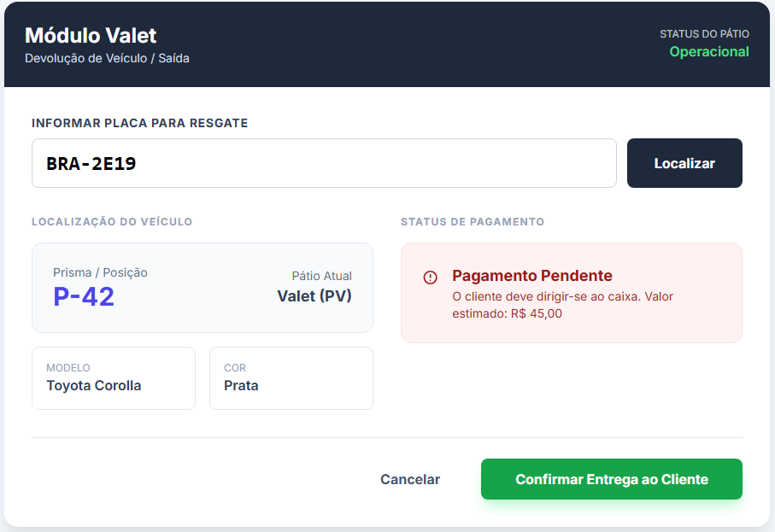Viewport: 775px width, 532px height.
Task: Confirm vehicle delivery to the client
Action: [611, 479]
